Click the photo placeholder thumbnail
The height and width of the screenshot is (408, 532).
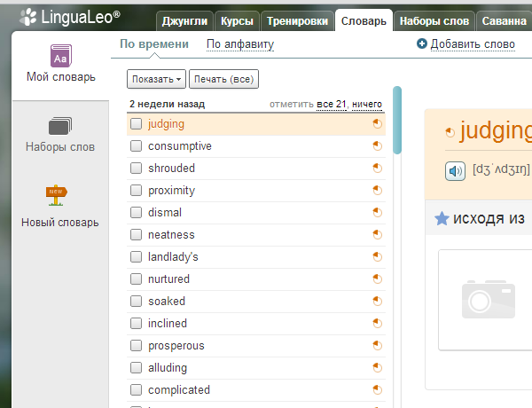(488, 300)
